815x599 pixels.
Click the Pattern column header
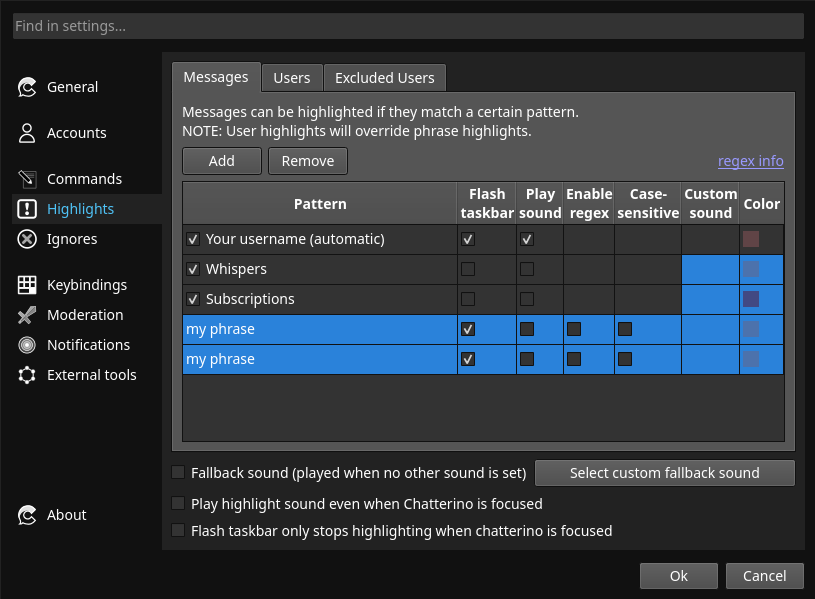[x=320, y=204]
